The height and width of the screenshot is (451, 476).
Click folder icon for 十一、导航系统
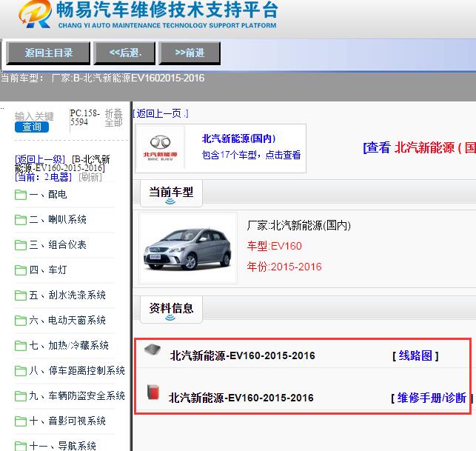click(x=21, y=447)
